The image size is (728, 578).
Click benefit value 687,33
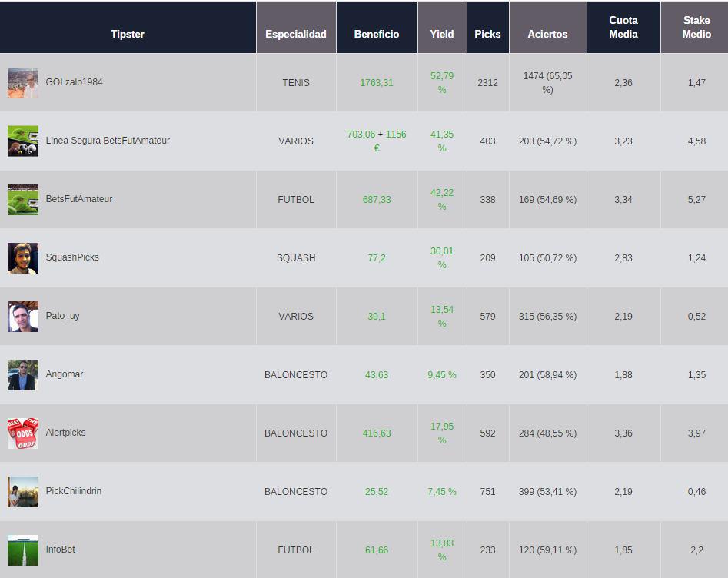(x=377, y=200)
